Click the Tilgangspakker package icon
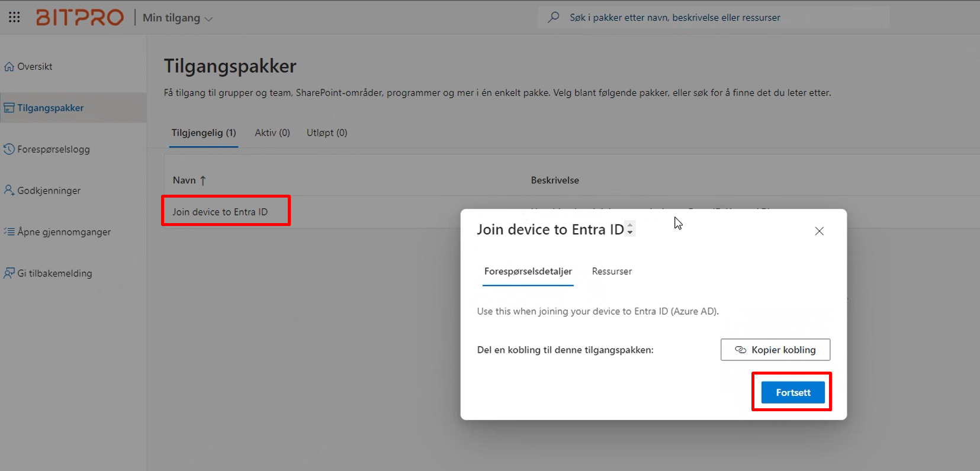The width and height of the screenshot is (980, 471). 9,108
